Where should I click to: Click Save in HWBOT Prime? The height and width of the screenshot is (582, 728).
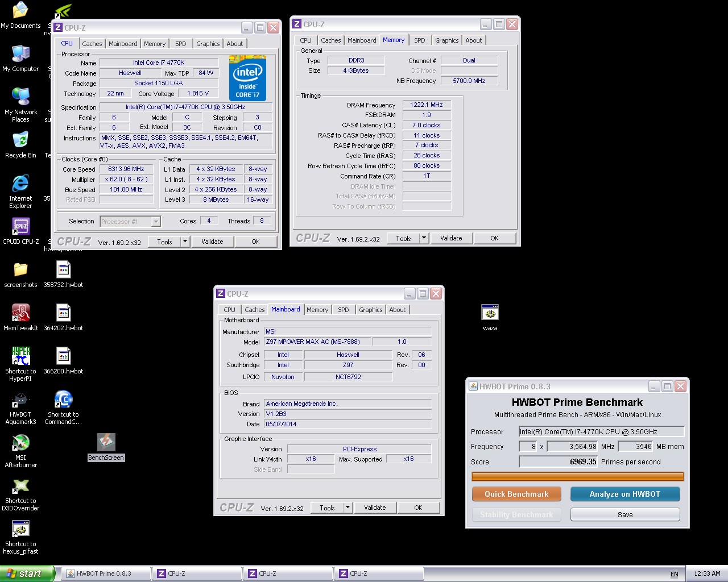[625, 514]
